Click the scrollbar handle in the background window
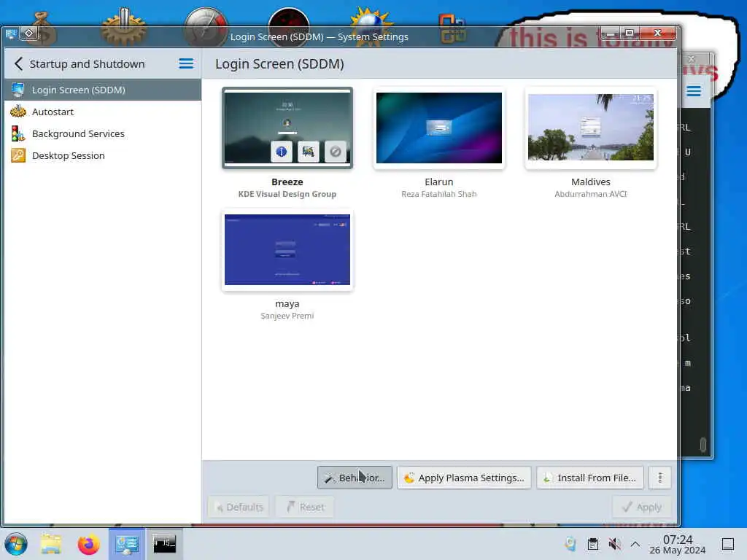Viewport: 747px width, 560px height. click(703, 444)
